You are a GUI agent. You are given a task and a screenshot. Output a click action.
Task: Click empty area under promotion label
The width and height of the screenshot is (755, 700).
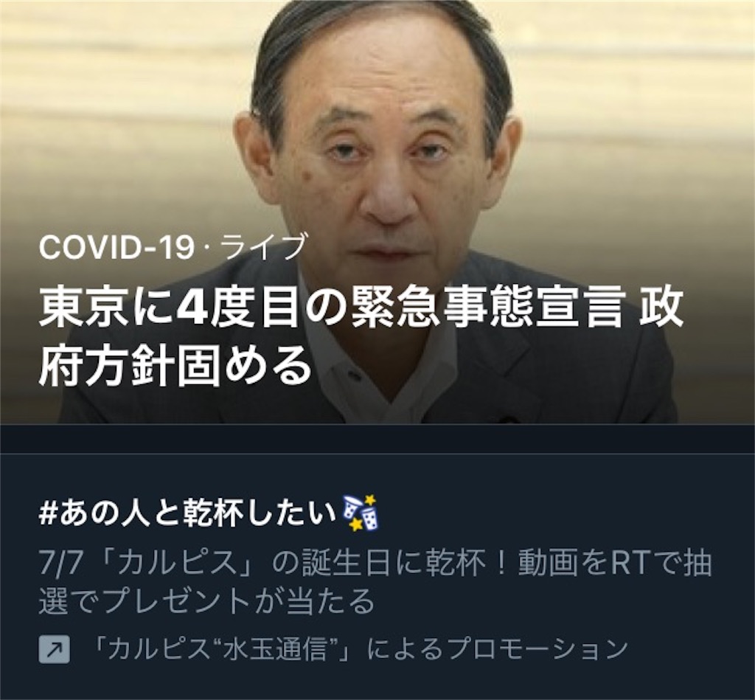(377, 683)
